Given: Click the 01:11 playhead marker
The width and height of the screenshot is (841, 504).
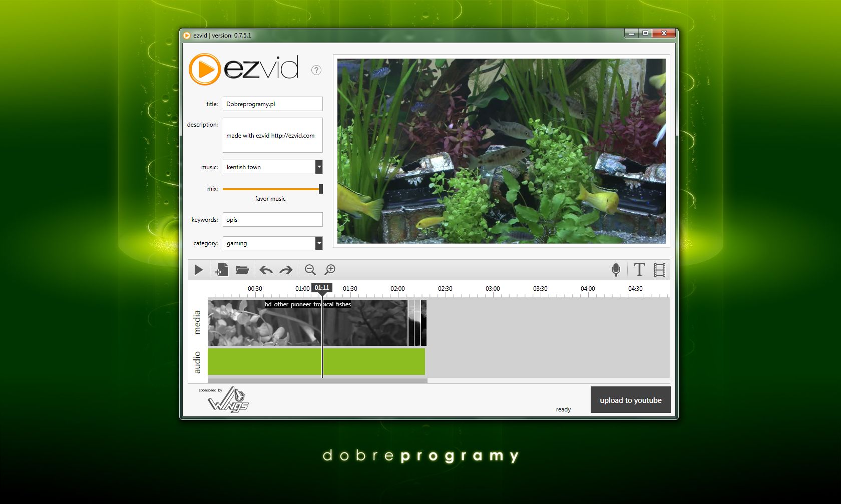Looking at the screenshot, I should 322,288.
